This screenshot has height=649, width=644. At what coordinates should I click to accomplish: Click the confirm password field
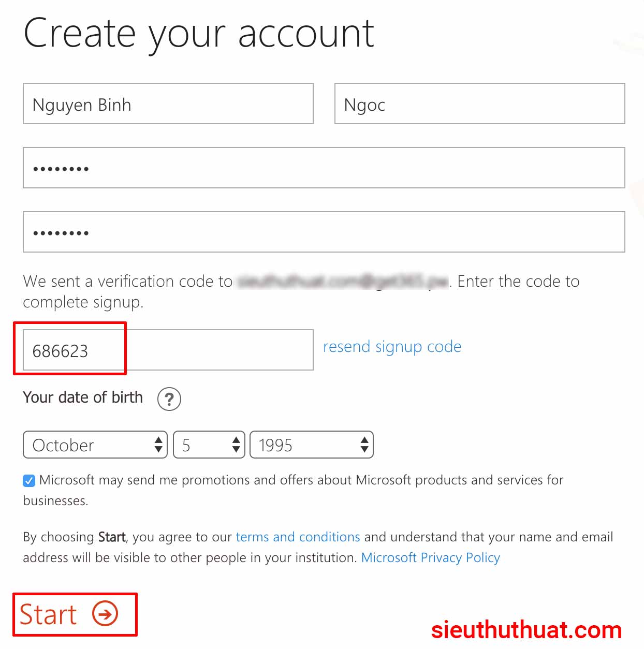pos(324,232)
